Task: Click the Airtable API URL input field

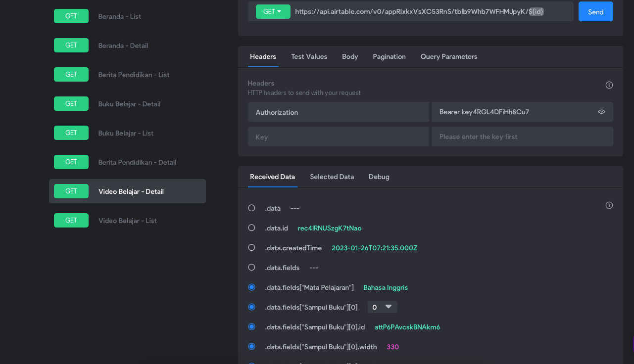Action: (x=432, y=11)
